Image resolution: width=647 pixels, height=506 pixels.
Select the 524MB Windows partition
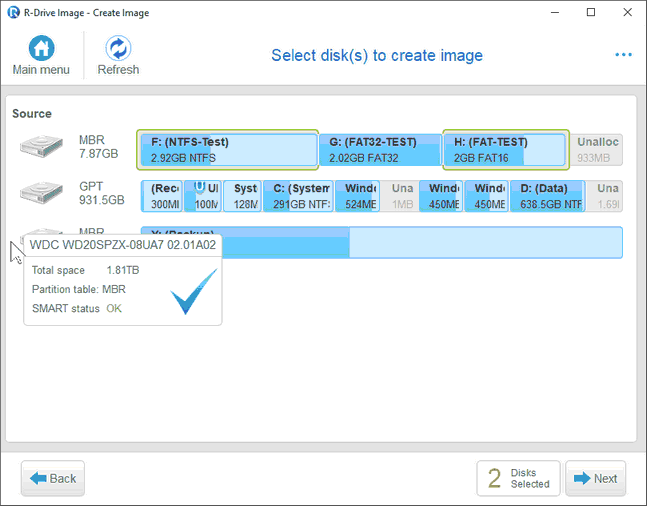pos(357,196)
